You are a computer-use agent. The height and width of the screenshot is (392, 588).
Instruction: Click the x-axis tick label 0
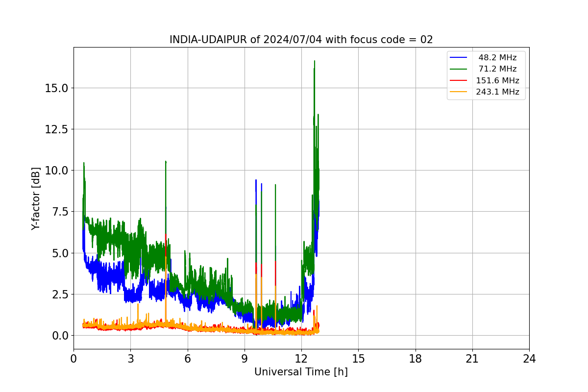(73, 359)
